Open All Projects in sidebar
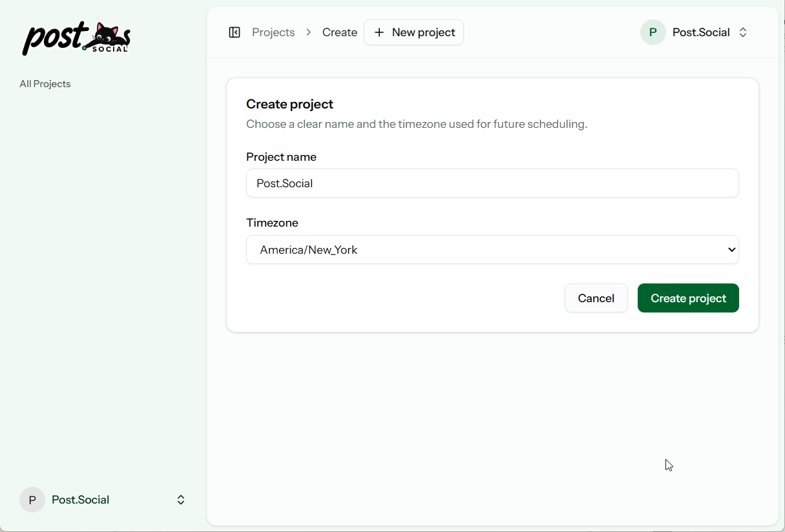785x532 pixels. [x=45, y=84]
